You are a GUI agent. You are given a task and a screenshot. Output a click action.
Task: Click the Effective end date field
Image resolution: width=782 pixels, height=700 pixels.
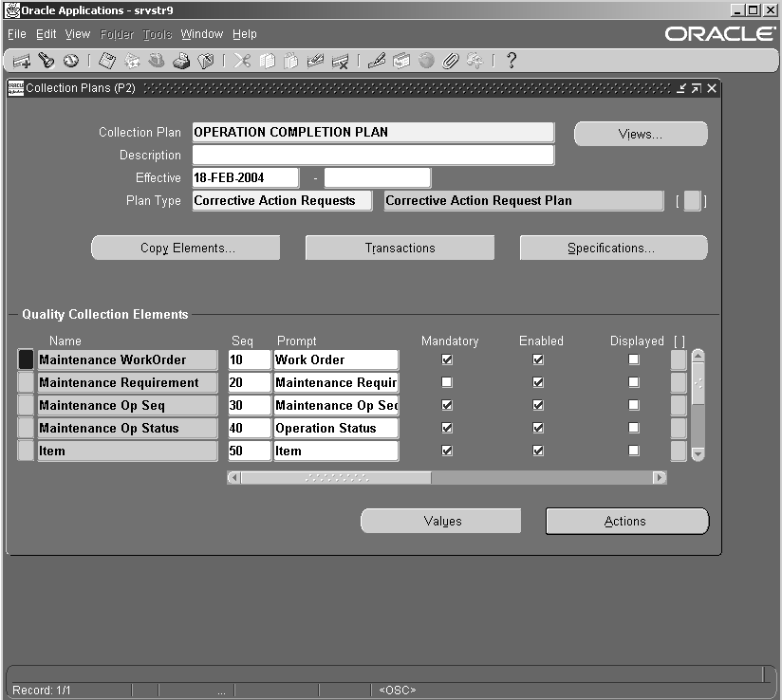click(378, 178)
